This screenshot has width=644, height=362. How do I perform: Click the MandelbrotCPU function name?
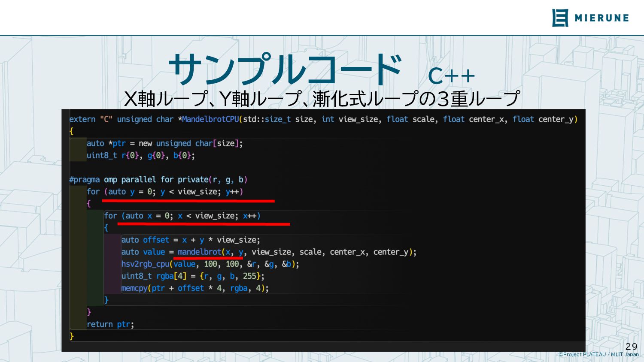210,119
